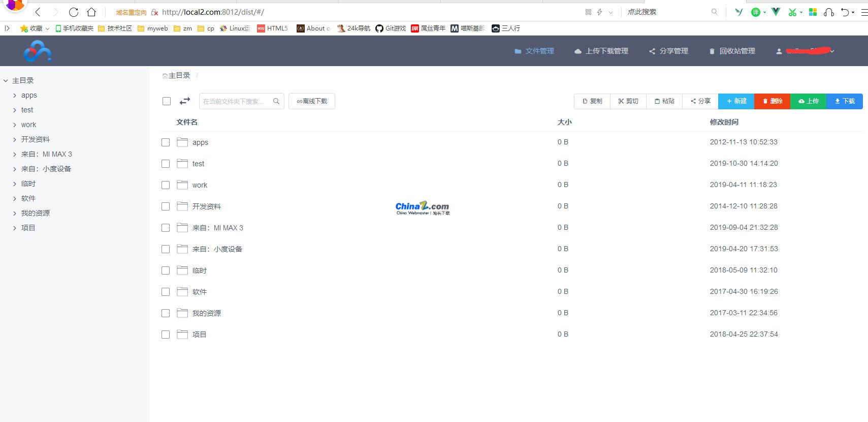This screenshot has height=422, width=868.
Task: Select checkbox for 来自：MI MAX 3
Action: (166, 228)
